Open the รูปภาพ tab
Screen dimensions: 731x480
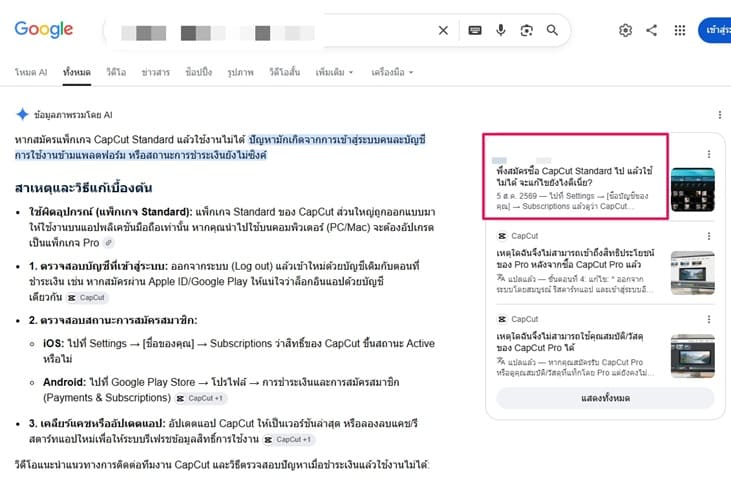tap(241, 72)
